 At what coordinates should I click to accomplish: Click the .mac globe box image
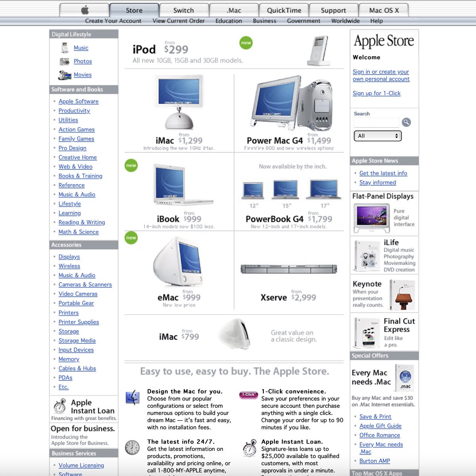point(405,377)
